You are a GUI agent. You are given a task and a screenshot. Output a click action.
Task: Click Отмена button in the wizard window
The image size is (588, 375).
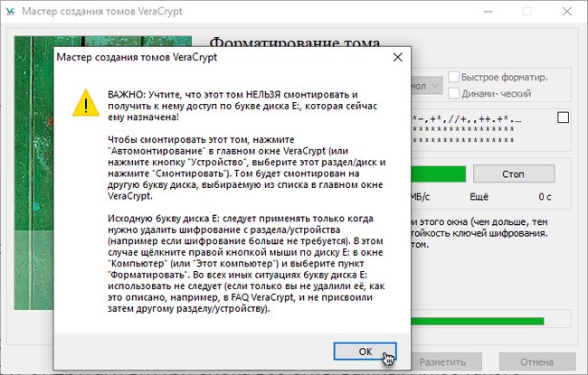(x=537, y=362)
